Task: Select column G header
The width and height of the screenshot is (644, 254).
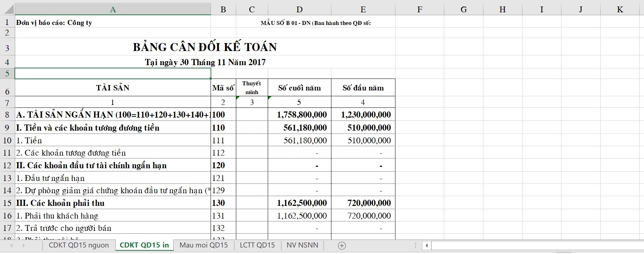Action: 463,9
